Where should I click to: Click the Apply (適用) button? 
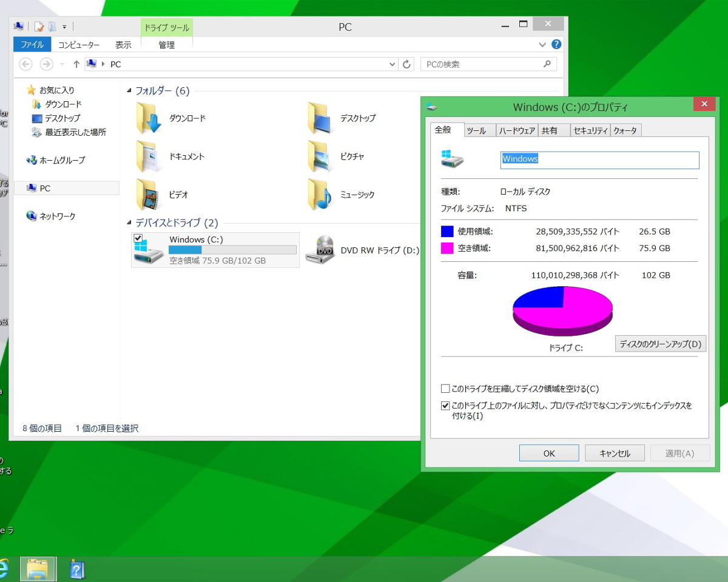679,453
